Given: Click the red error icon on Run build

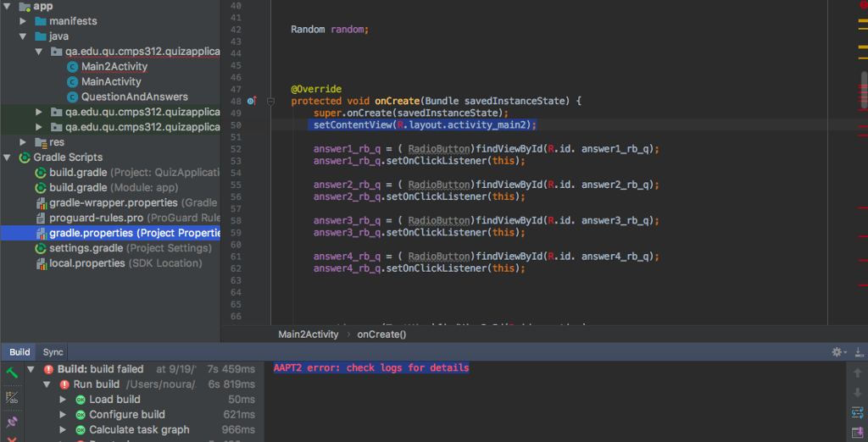Looking at the screenshot, I should pyautogui.click(x=64, y=384).
